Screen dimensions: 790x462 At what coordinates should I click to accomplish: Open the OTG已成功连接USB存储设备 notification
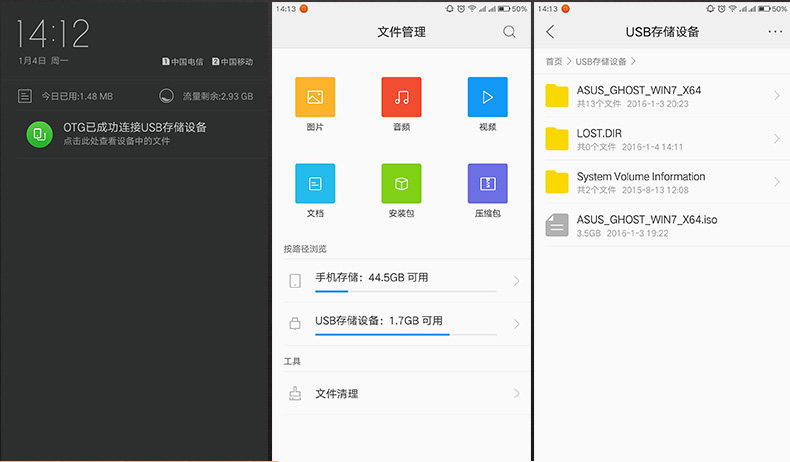point(135,127)
